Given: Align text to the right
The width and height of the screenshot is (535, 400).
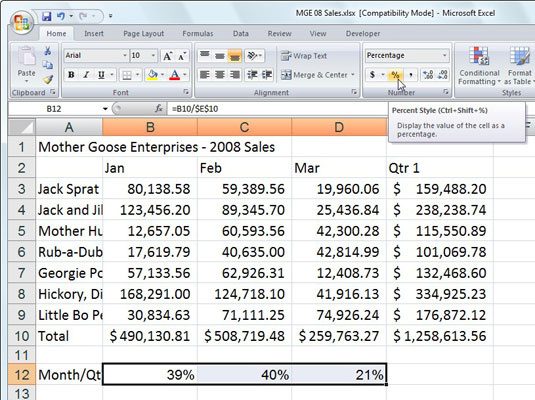Looking at the screenshot, I should (235, 75).
